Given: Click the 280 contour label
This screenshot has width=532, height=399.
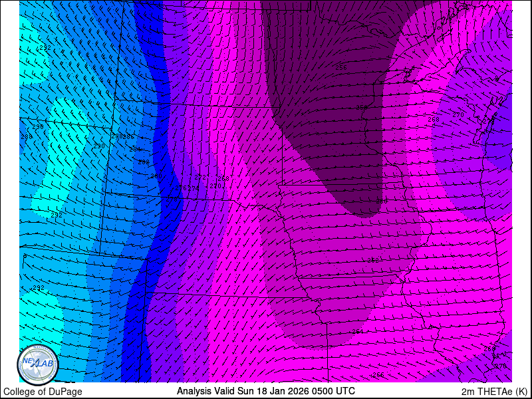Looking at the screenshot, I should [156, 176].
